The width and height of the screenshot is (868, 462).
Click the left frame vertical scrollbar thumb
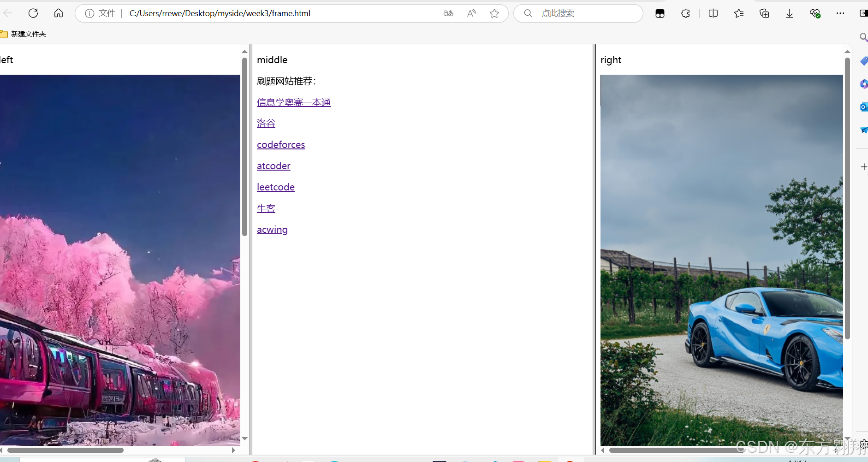244,147
